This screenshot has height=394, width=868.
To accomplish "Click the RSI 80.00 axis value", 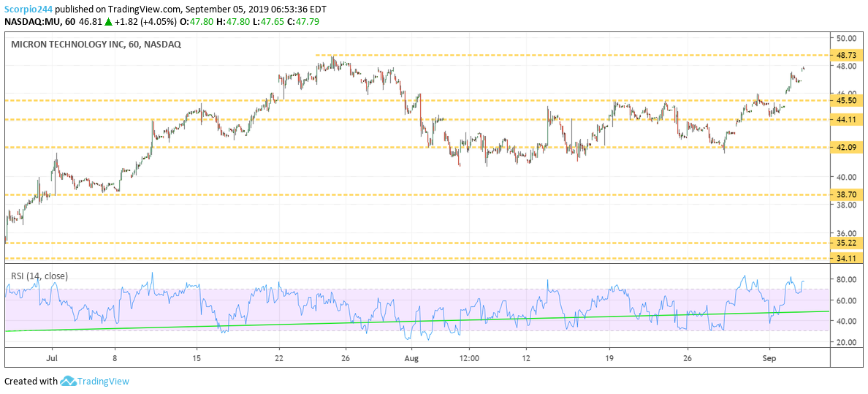I will (x=848, y=279).
